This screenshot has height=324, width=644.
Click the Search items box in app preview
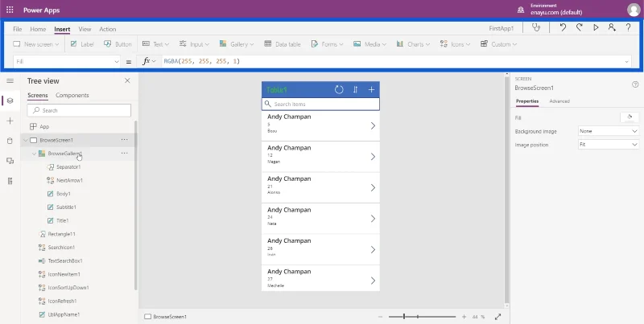[x=320, y=105]
